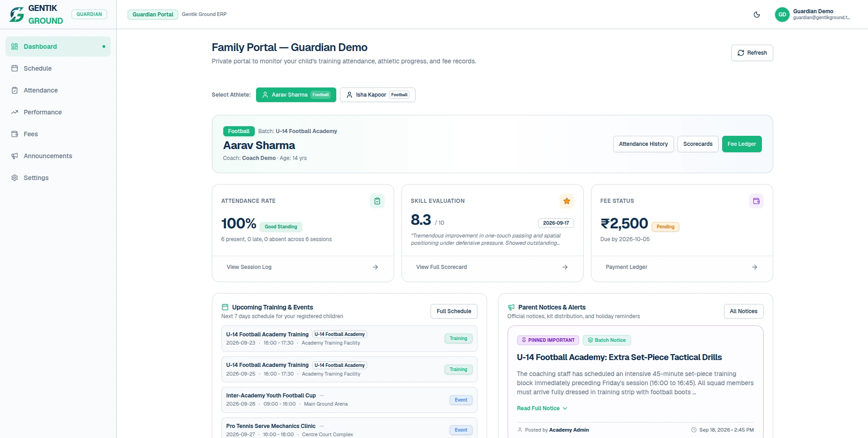Click the Training tag on the 2026-09-23 session
This screenshot has width=868, height=438.
tap(458, 339)
